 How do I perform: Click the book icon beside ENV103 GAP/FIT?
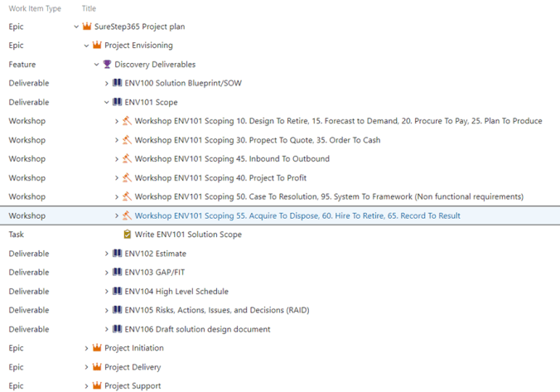click(x=117, y=273)
